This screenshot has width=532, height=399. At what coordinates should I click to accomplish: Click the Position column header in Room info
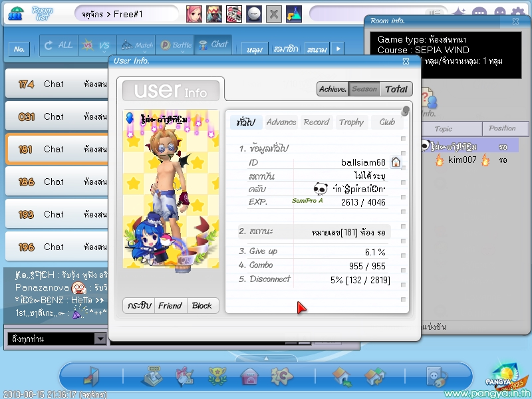click(x=505, y=128)
